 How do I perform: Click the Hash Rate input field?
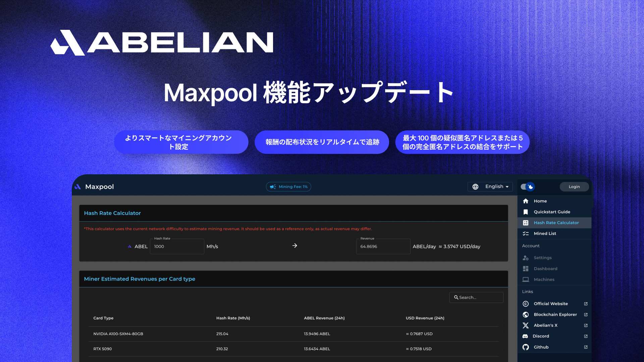tap(177, 246)
